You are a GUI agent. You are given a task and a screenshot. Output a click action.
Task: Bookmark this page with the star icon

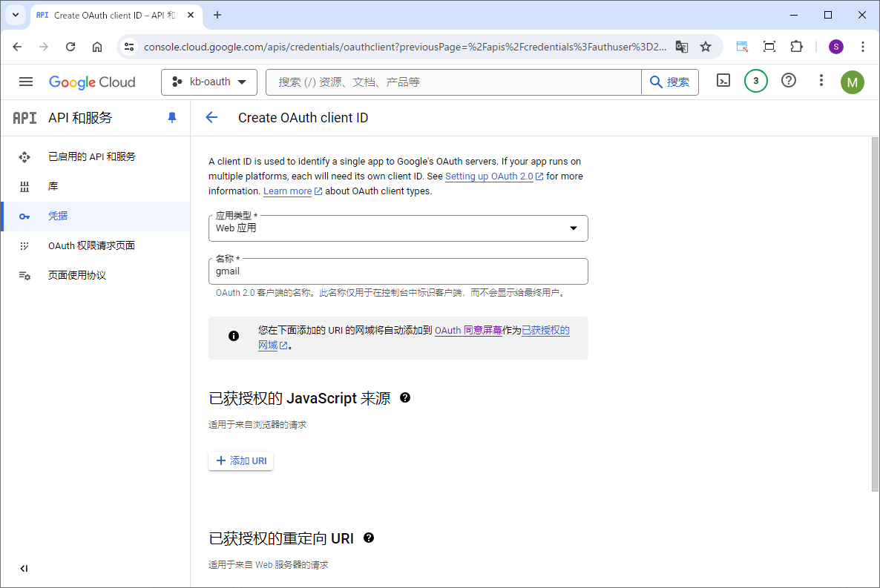pyautogui.click(x=706, y=47)
